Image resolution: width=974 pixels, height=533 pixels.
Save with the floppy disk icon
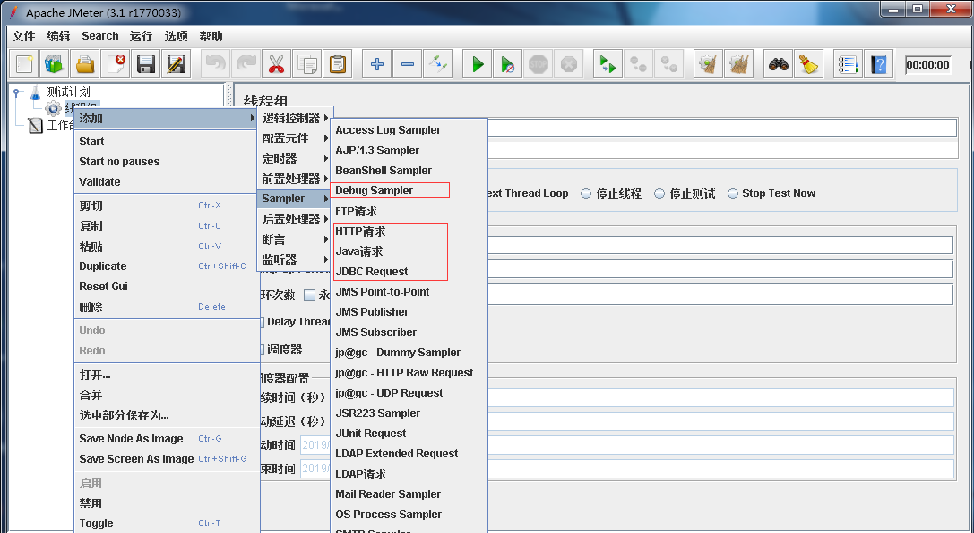coord(145,64)
